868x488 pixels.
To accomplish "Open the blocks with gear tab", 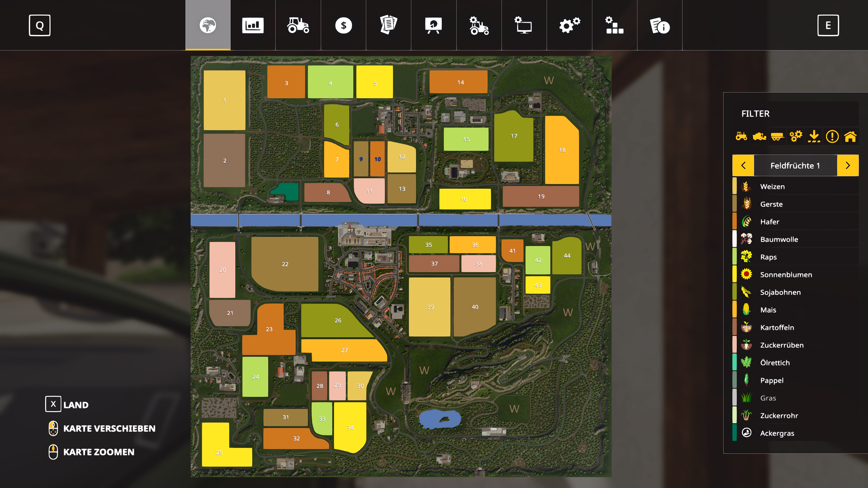I will click(615, 25).
